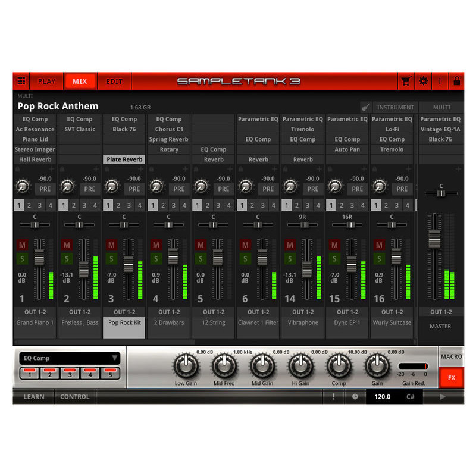This screenshot has width=476, height=476.
Task: Click the Low Gain knob
Action: pyautogui.click(x=186, y=365)
